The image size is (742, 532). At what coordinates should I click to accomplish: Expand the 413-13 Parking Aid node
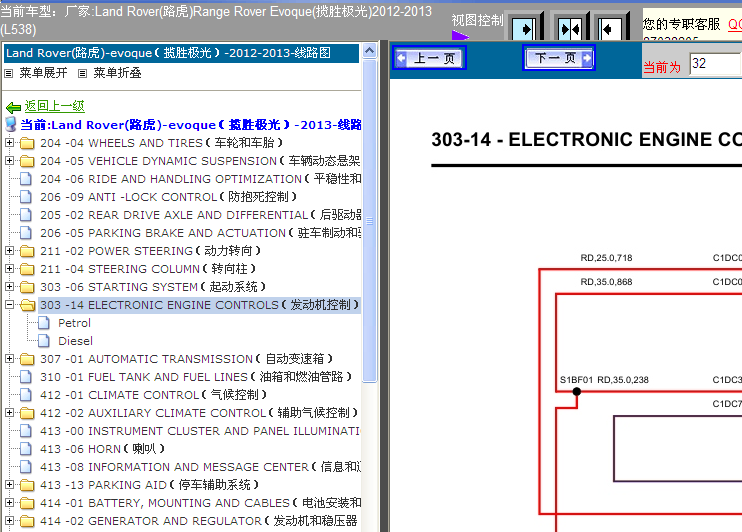click(x=9, y=484)
